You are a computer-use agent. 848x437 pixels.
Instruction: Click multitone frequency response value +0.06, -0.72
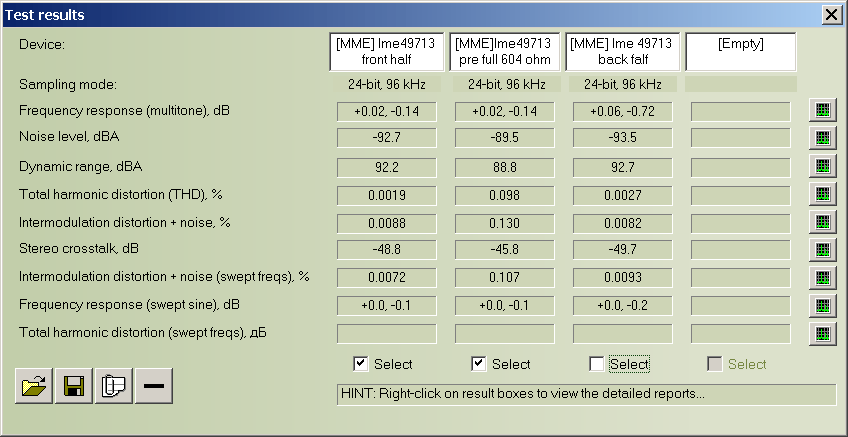(622, 111)
